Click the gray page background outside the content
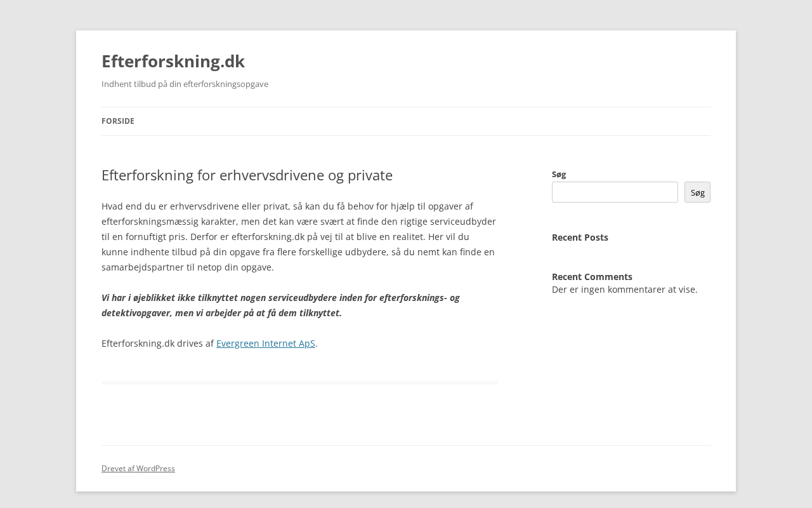 pos(38,254)
